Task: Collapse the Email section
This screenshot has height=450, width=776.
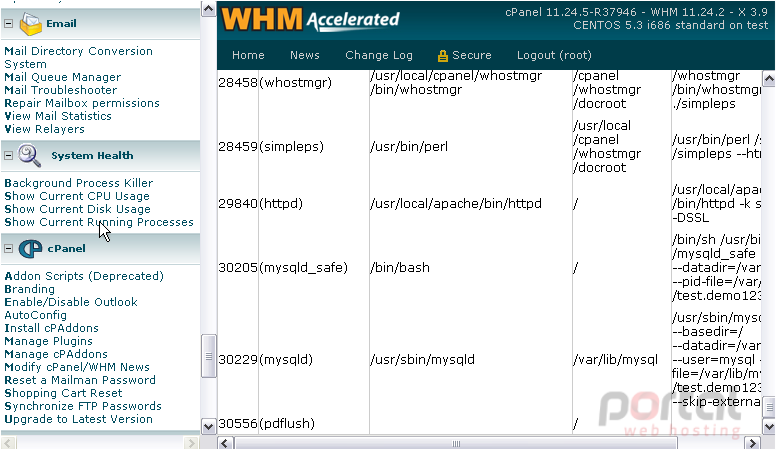Action: pos(8,23)
